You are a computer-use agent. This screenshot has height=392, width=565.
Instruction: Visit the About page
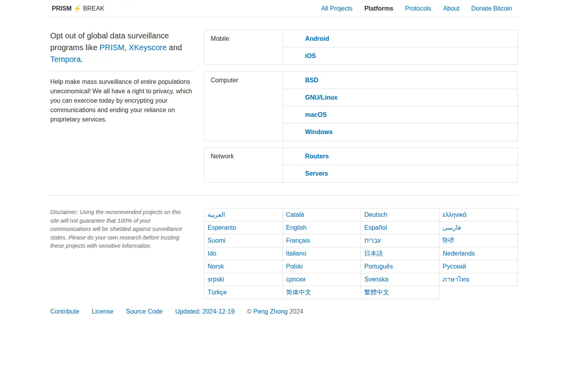pos(451,9)
